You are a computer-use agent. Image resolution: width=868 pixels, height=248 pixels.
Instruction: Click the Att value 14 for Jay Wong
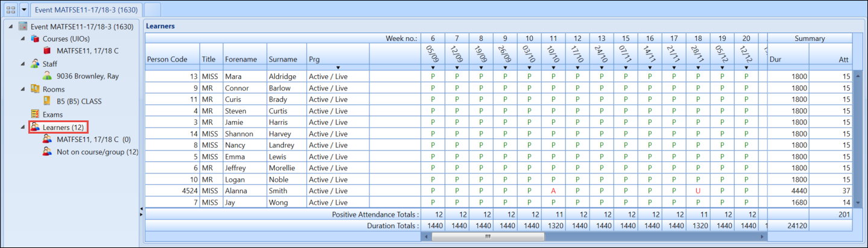click(x=831, y=202)
